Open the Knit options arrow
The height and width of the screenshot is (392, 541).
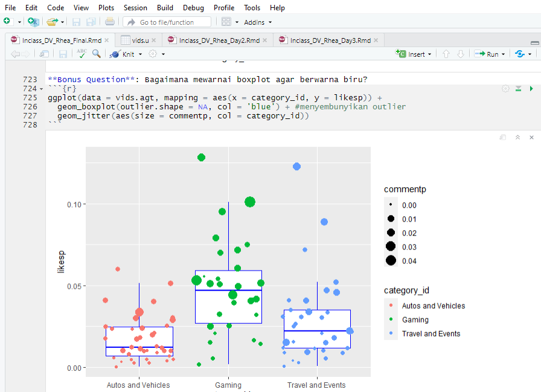(x=139, y=53)
